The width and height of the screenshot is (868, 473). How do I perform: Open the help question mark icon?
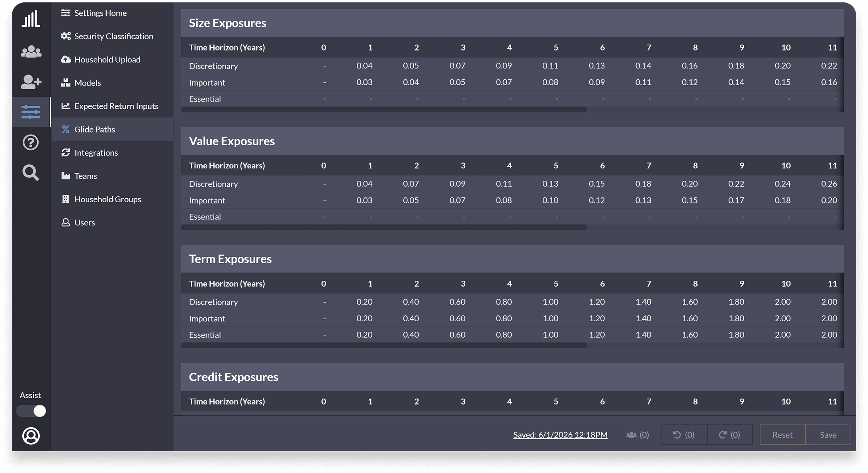[x=31, y=142]
